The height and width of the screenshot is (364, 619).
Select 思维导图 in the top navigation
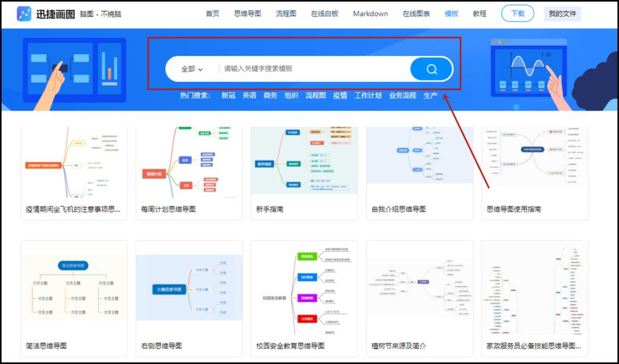click(246, 13)
